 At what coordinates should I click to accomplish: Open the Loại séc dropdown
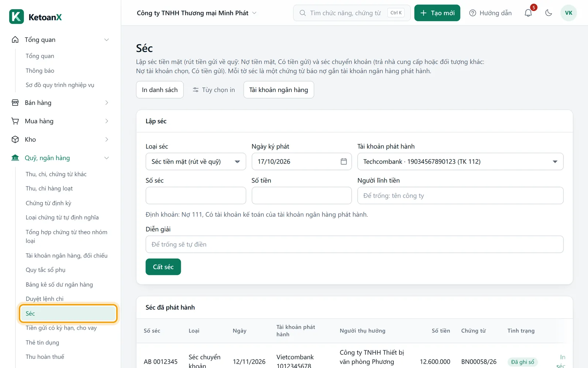pos(196,162)
